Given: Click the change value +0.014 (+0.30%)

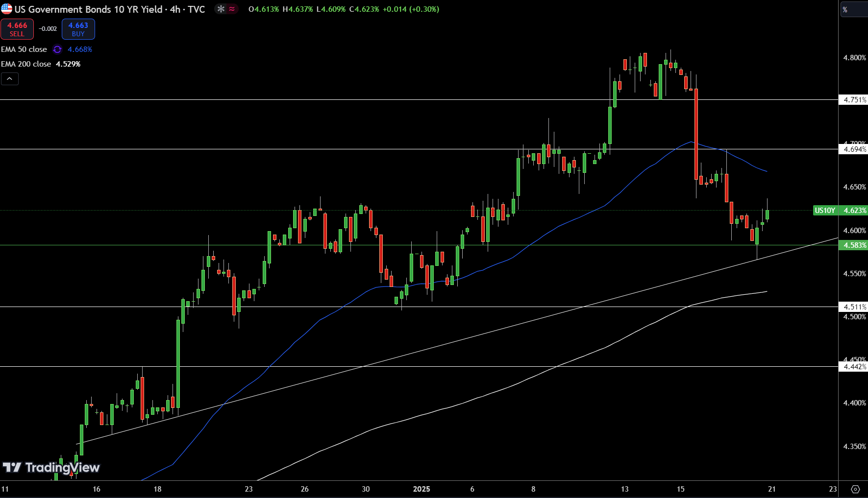Looking at the screenshot, I should point(411,9).
